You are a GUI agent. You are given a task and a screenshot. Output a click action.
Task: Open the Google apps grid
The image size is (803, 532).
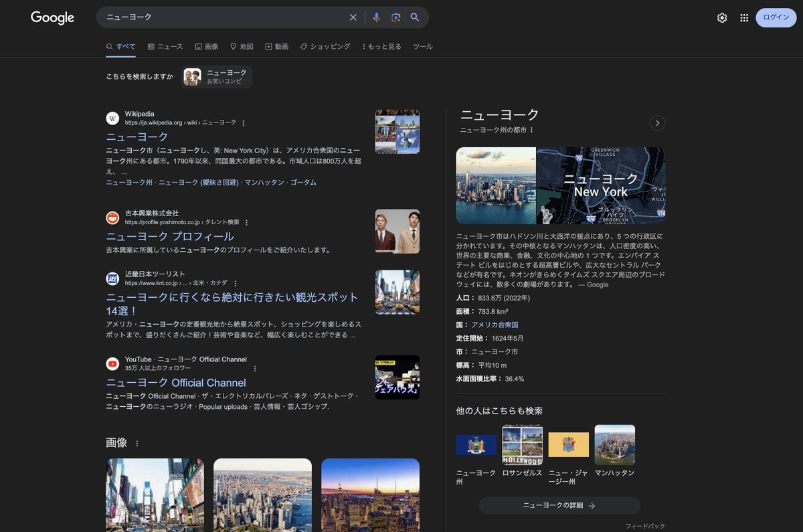744,18
